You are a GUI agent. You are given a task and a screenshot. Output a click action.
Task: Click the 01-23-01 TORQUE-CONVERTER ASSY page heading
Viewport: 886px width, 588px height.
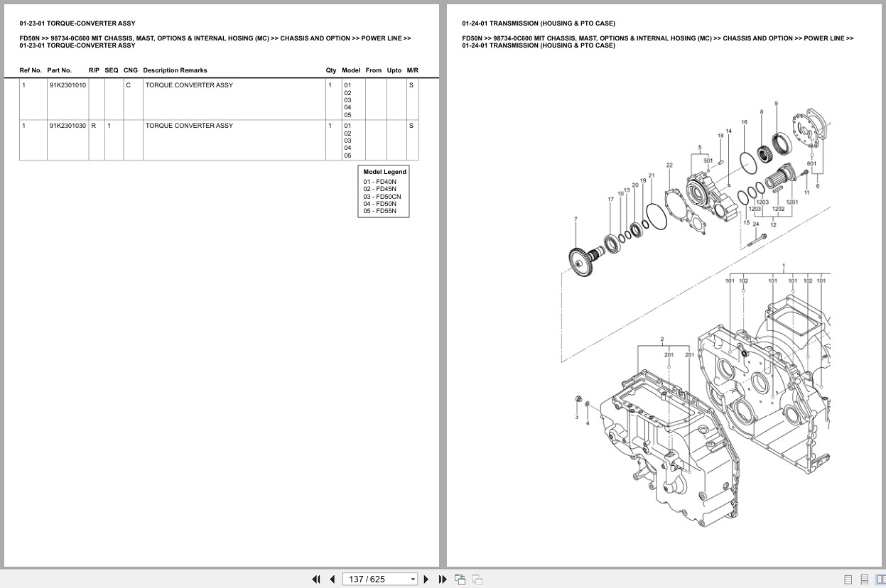[77, 23]
